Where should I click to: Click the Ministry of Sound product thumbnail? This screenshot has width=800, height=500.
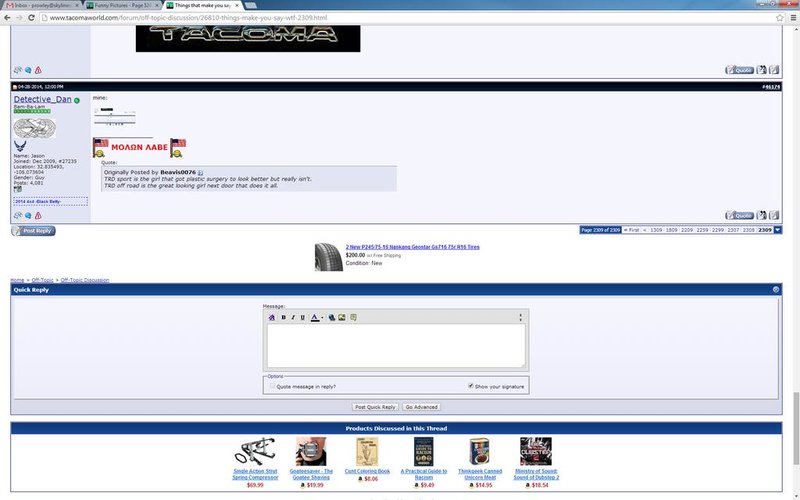tap(536, 452)
